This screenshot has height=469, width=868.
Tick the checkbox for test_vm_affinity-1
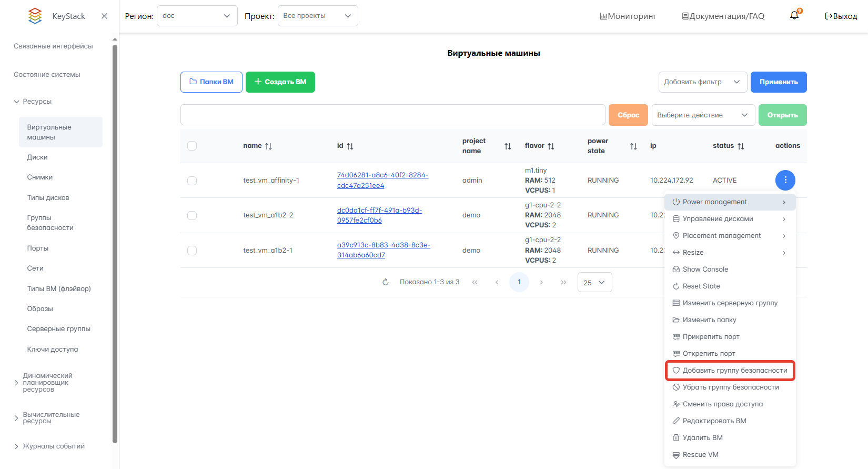[x=192, y=181]
